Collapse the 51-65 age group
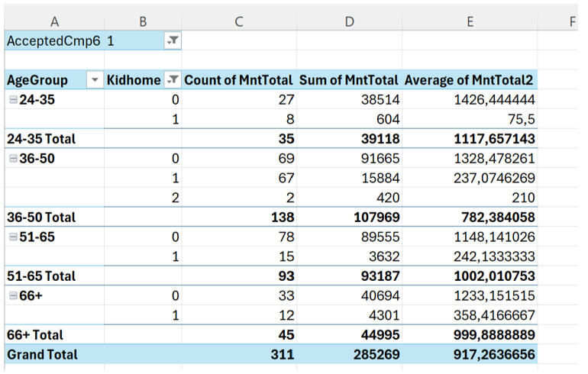Screen dimensions: 588x374 pos(12,237)
